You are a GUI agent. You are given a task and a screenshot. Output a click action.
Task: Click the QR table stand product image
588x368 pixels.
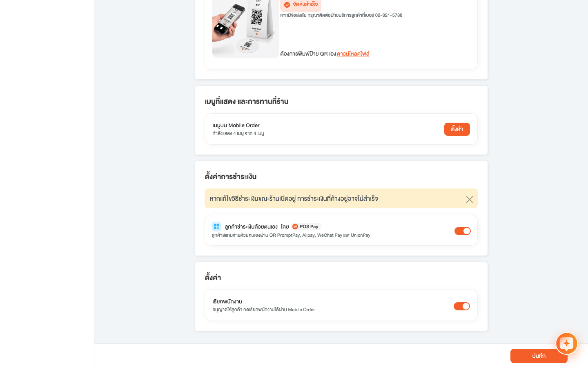tap(246, 29)
